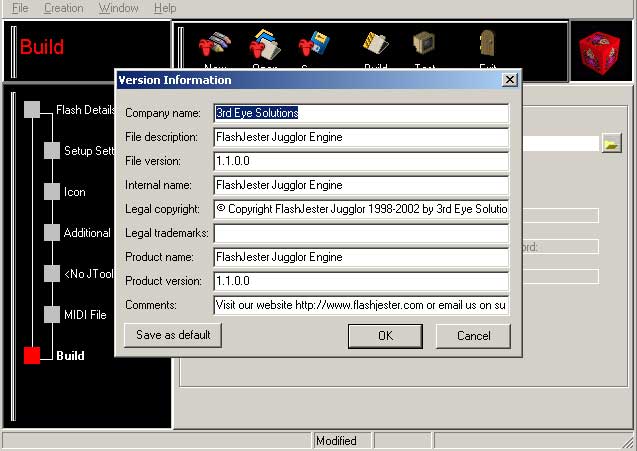The height and width of the screenshot is (451, 637).
Task: Click the File description field
Action: tap(361, 137)
